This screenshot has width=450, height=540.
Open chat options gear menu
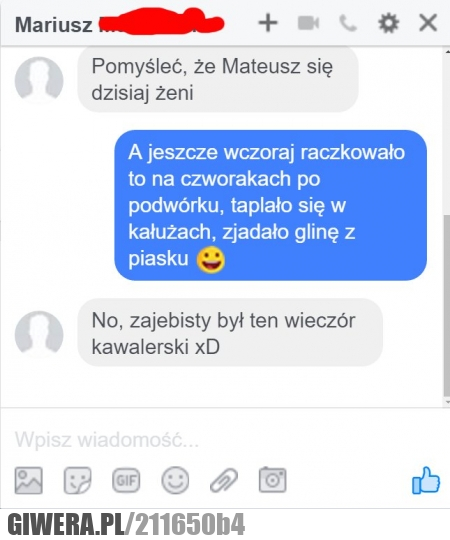(x=389, y=23)
